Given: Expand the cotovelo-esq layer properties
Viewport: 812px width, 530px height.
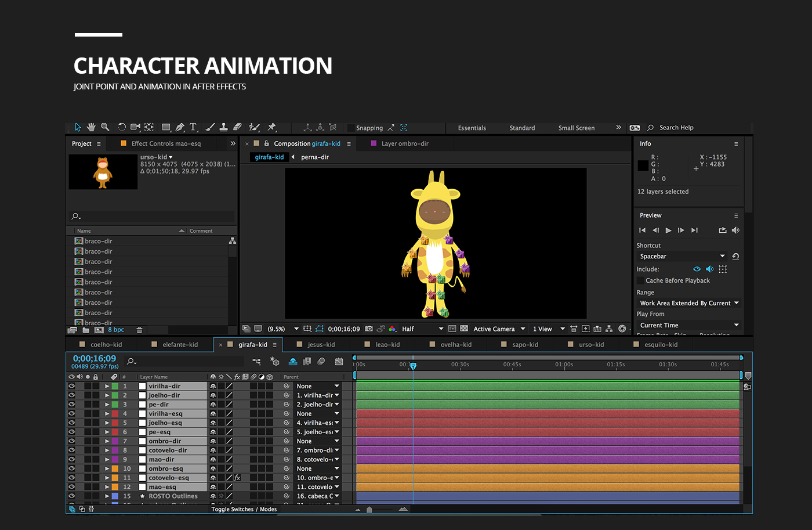Looking at the screenshot, I should (x=107, y=478).
